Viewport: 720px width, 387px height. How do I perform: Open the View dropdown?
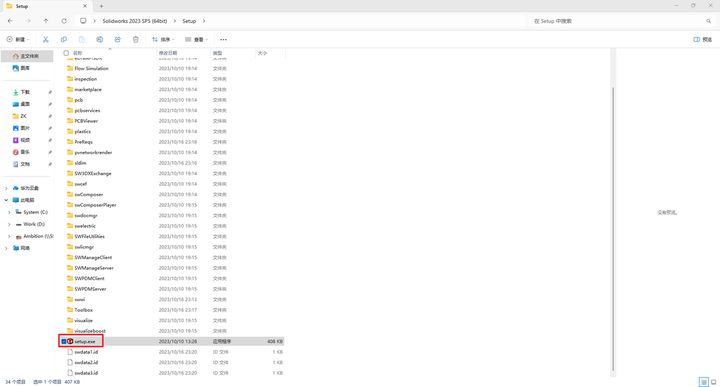(x=197, y=39)
